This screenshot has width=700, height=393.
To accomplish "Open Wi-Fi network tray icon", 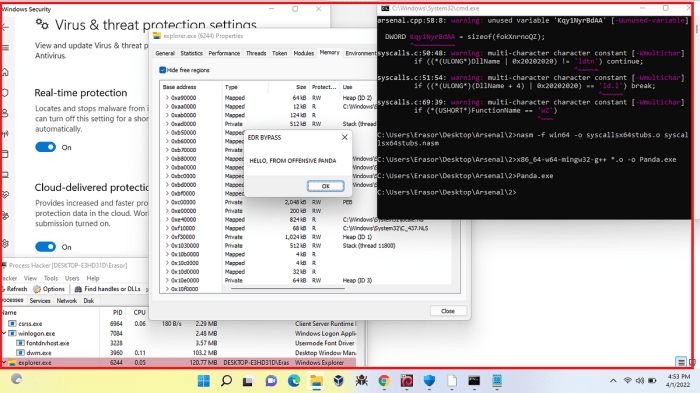I will tap(627, 380).
